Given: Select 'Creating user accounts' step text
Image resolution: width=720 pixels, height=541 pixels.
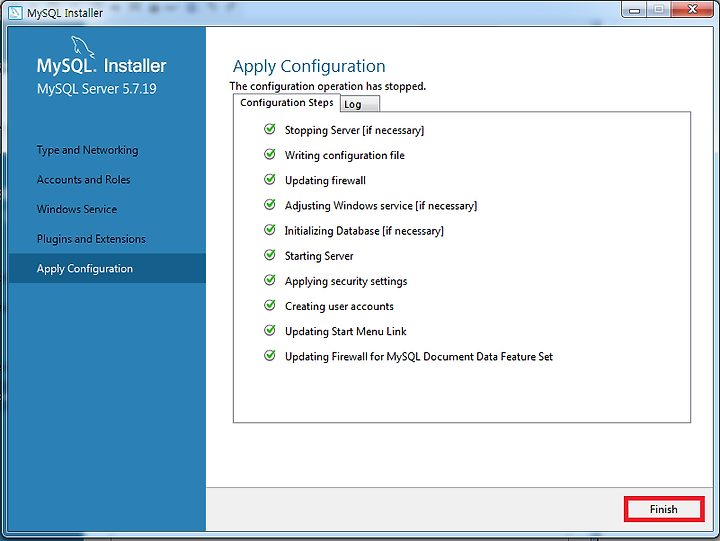Looking at the screenshot, I should pos(339,306).
